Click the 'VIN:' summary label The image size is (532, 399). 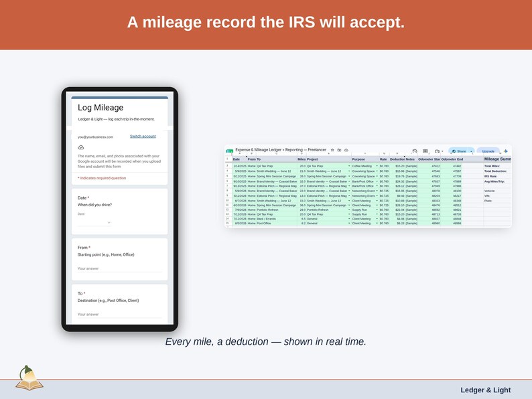click(x=487, y=196)
